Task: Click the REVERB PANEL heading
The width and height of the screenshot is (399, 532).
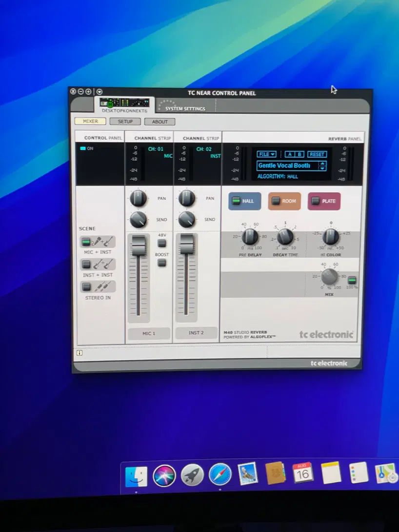Action: pyautogui.click(x=344, y=139)
